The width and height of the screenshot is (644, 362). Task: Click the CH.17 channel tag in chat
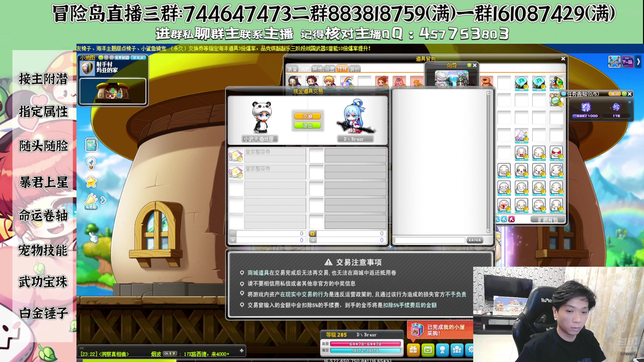[x=170, y=353]
